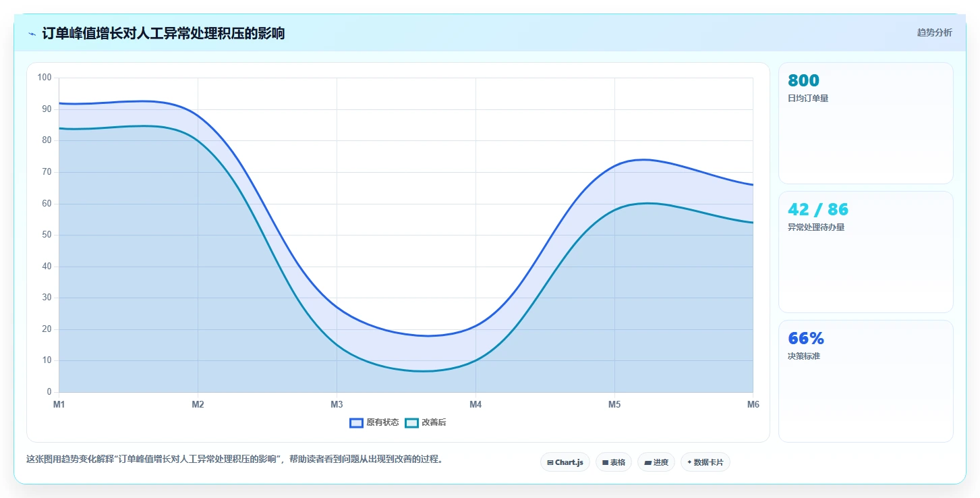Select the Chart.js tag chip
Viewport: 980px width, 498px height.
pos(565,462)
